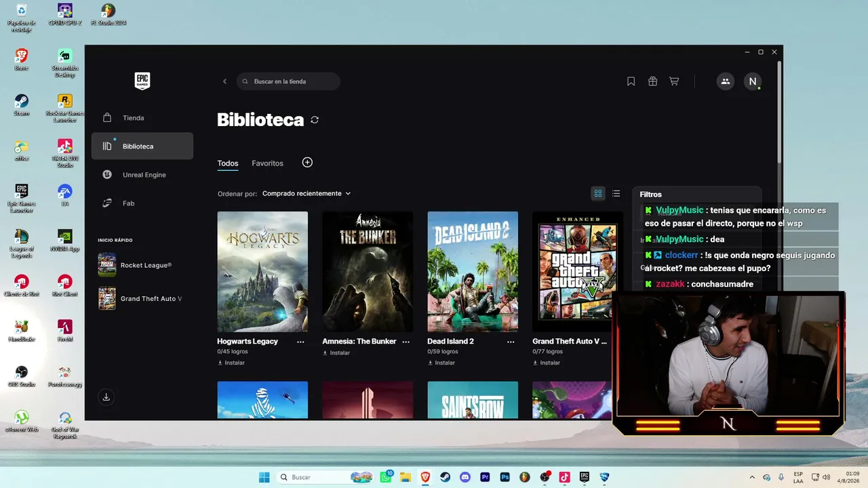Open Fab in the sidebar
Screen dimensions: 868x488
[x=142, y=203]
